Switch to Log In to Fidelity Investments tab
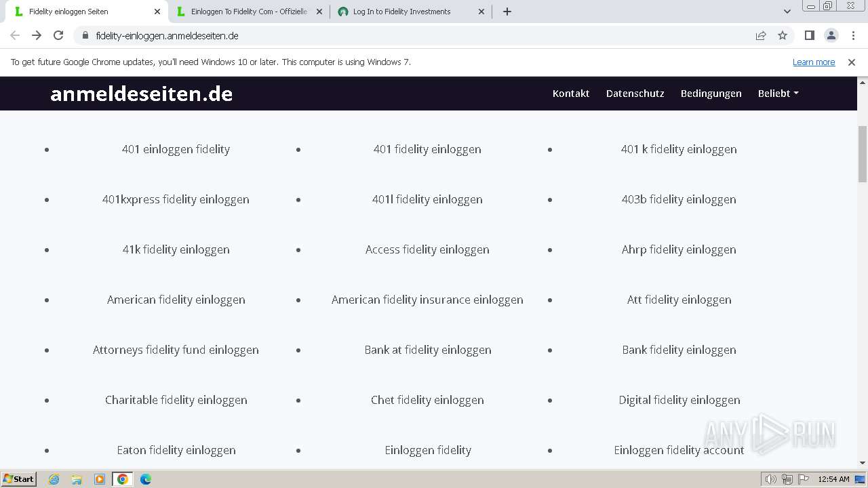 point(411,12)
